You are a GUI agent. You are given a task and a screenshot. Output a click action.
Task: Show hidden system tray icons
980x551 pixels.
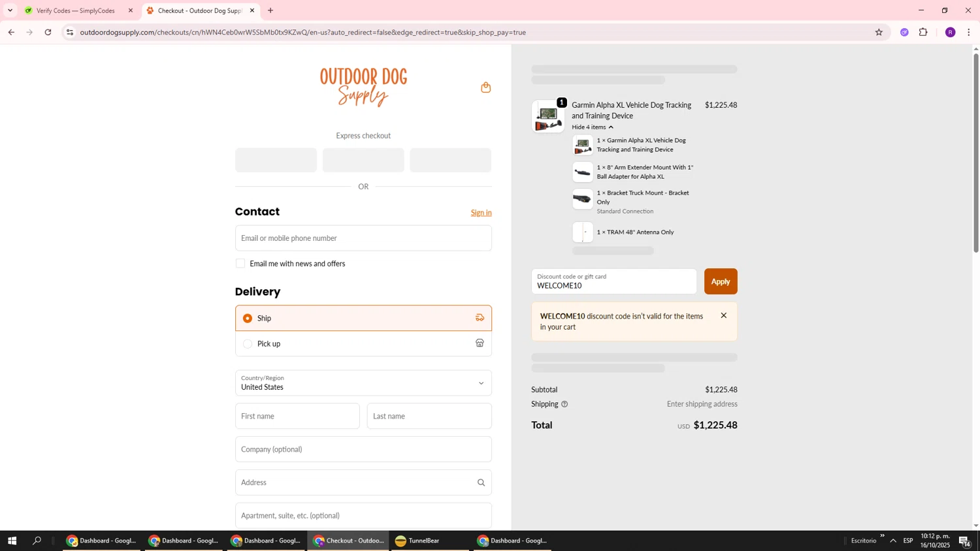coord(893,541)
